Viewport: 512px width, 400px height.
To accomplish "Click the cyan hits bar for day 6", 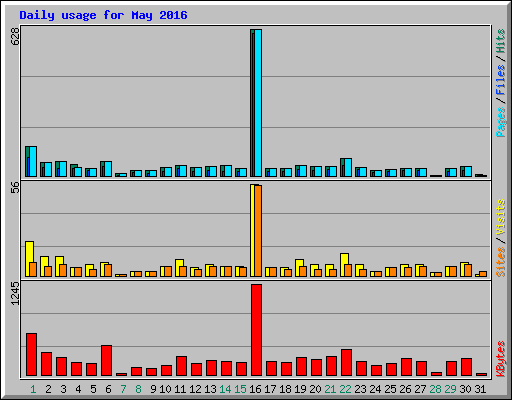I will [108, 169].
